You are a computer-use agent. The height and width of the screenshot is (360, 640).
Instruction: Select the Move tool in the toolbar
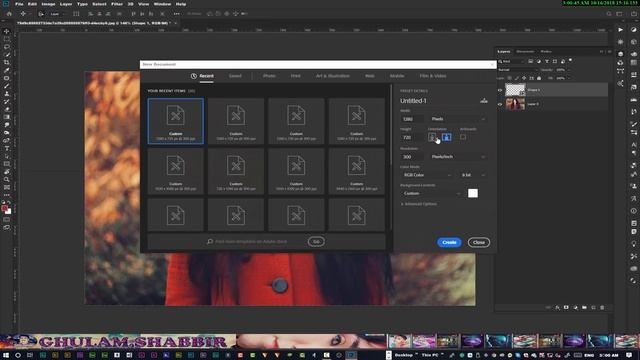(7, 31)
